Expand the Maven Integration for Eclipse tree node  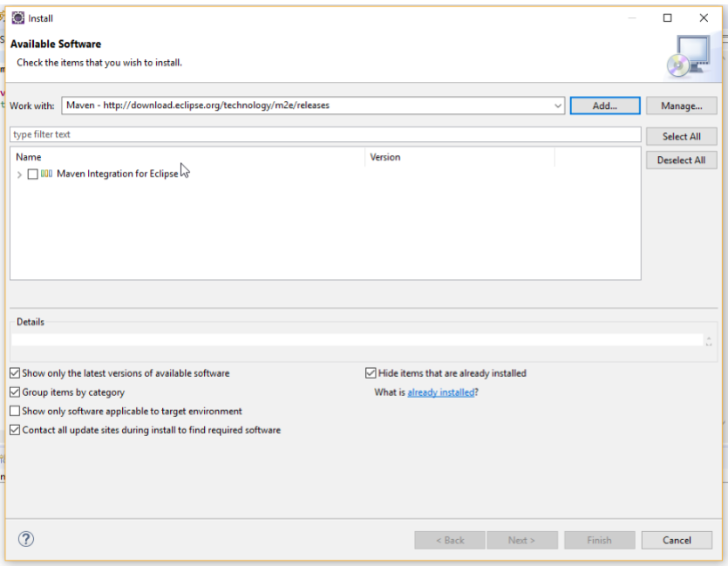pos(19,174)
